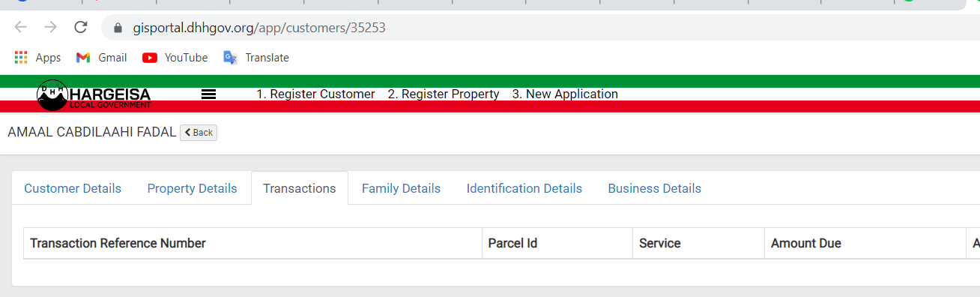Switch to Property Details tab

point(192,188)
